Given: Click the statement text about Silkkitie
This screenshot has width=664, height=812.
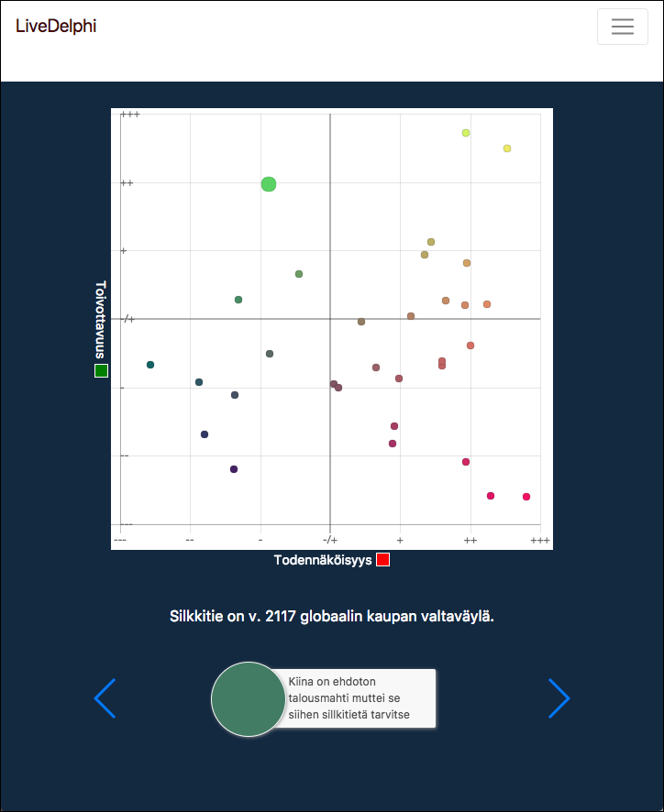Looking at the screenshot, I should pos(332,617).
